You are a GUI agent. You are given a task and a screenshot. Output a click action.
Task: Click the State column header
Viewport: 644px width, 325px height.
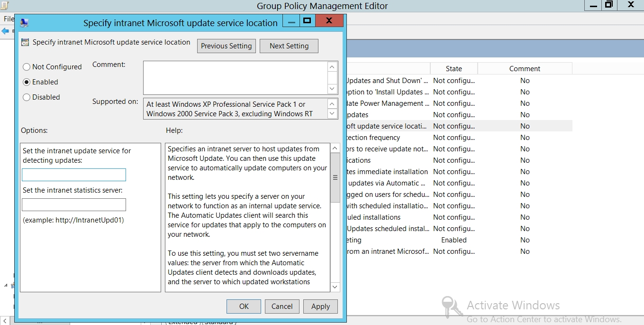click(454, 69)
